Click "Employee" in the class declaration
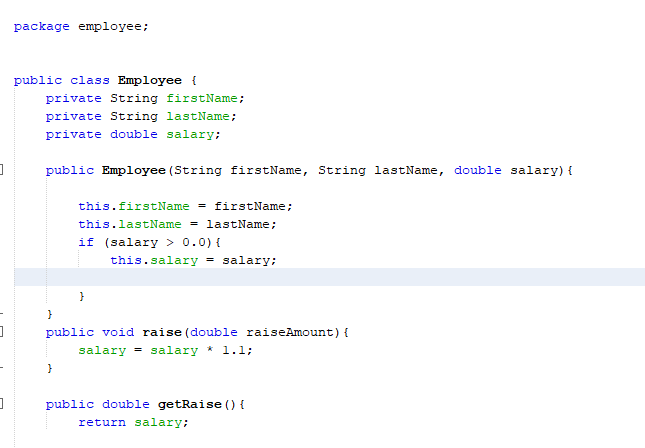Viewport: 645px width, 448px height. (x=150, y=81)
